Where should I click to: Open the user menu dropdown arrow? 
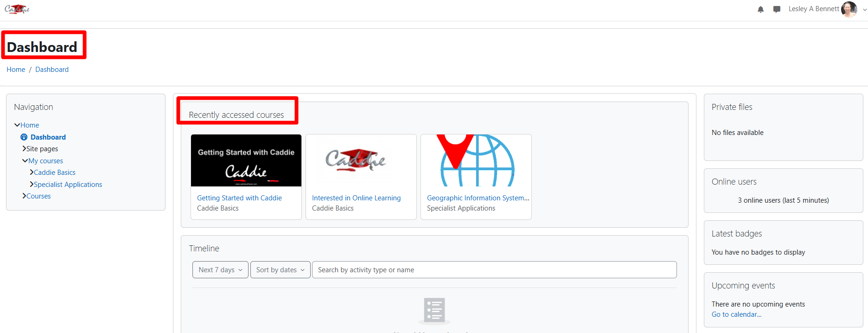point(864,9)
